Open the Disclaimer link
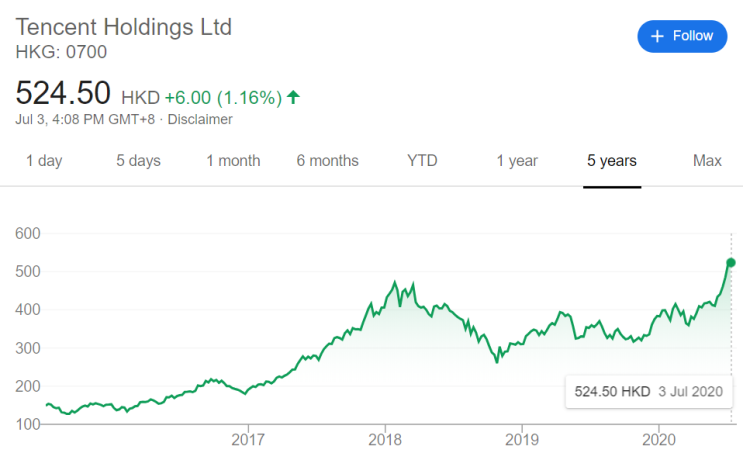Viewport: 743px width, 460px height. pyautogui.click(x=200, y=119)
